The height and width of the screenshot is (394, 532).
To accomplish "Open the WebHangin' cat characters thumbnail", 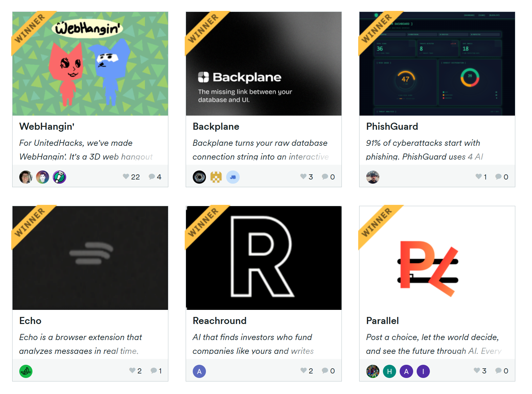I will coord(90,64).
